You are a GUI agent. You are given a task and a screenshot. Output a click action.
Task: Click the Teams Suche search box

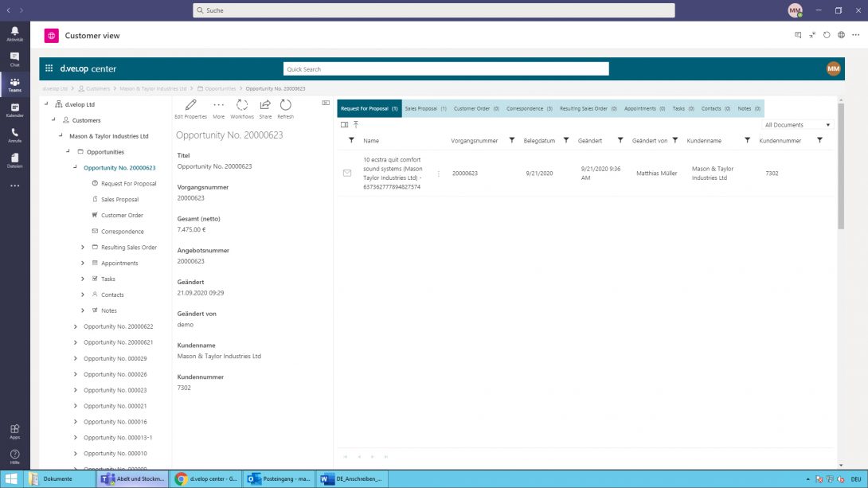click(433, 10)
